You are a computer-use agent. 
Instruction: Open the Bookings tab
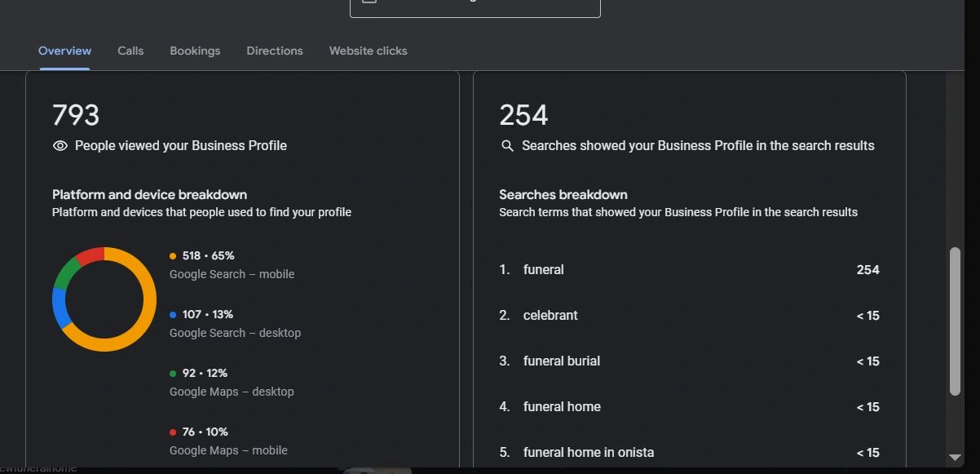(x=195, y=51)
